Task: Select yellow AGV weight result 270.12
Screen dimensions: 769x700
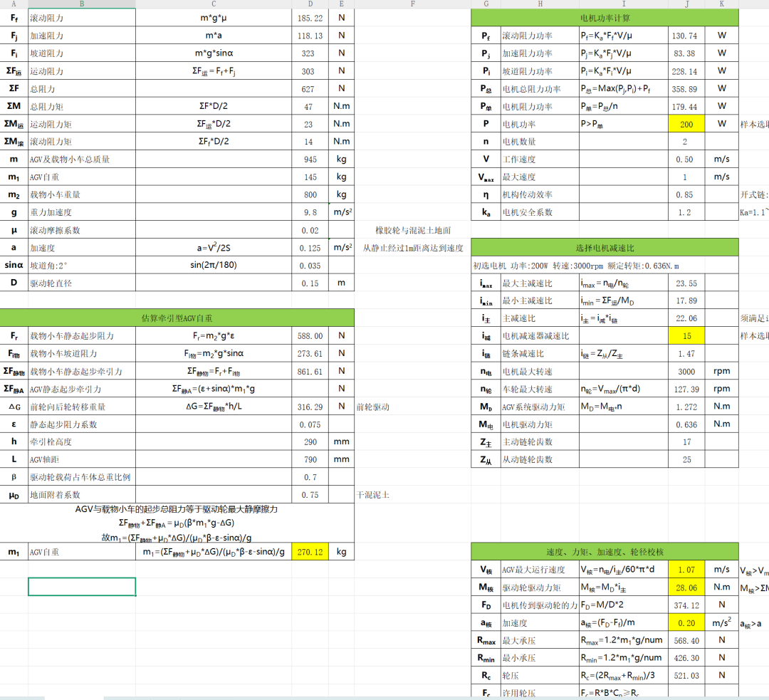Action: pyautogui.click(x=310, y=552)
